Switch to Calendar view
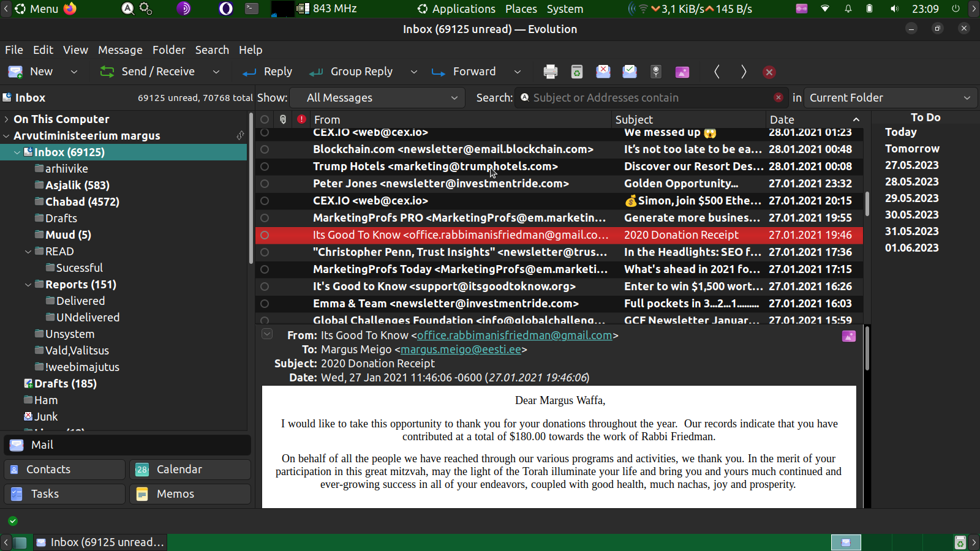The width and height of the screenshot is (980, 551). tap(190, 470)
